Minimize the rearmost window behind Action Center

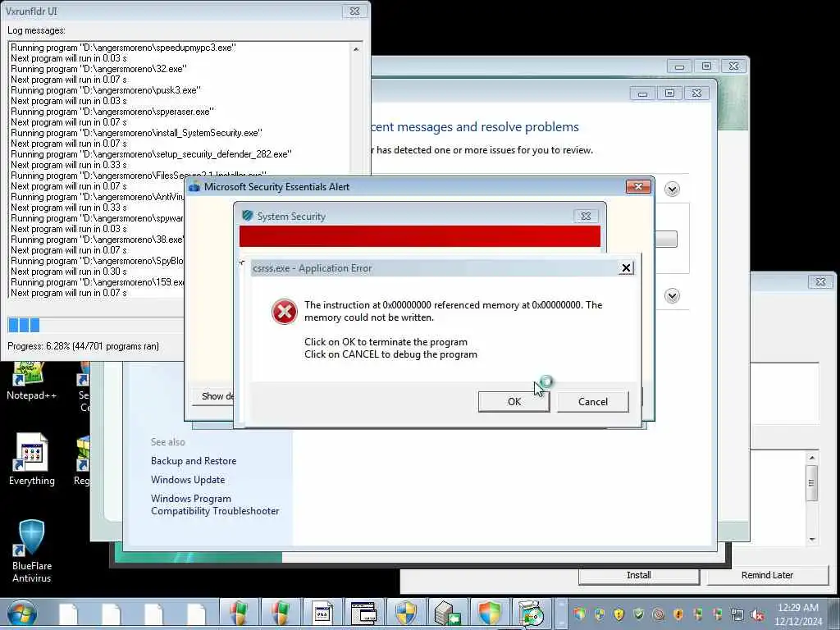click(679, 66)
